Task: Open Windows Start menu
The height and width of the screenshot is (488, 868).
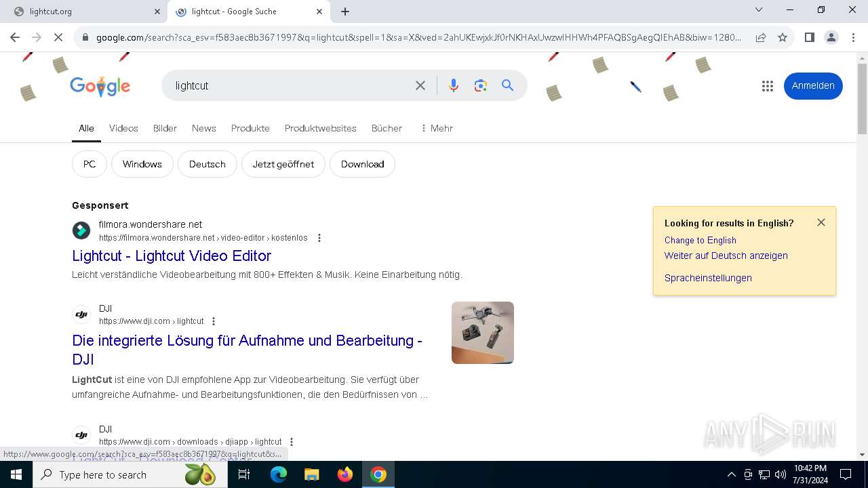Action: pos(16,474)
